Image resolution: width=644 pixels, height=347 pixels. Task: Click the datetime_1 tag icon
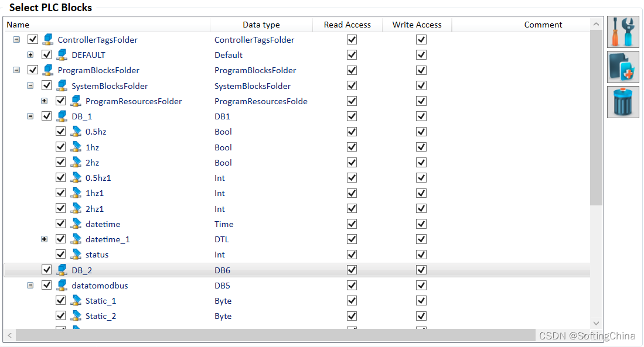click(76, 239)
